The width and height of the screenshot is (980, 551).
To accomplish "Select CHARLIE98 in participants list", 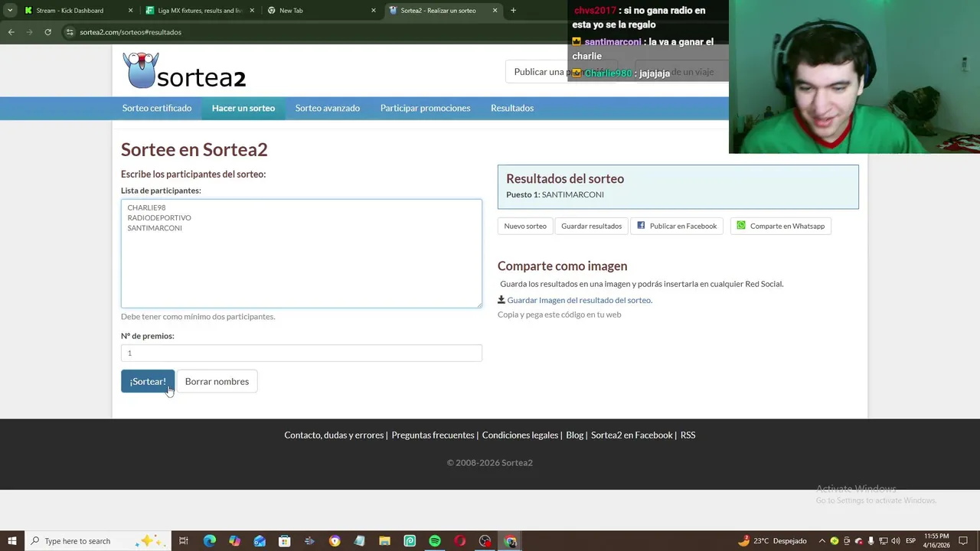I will [146, 207].
